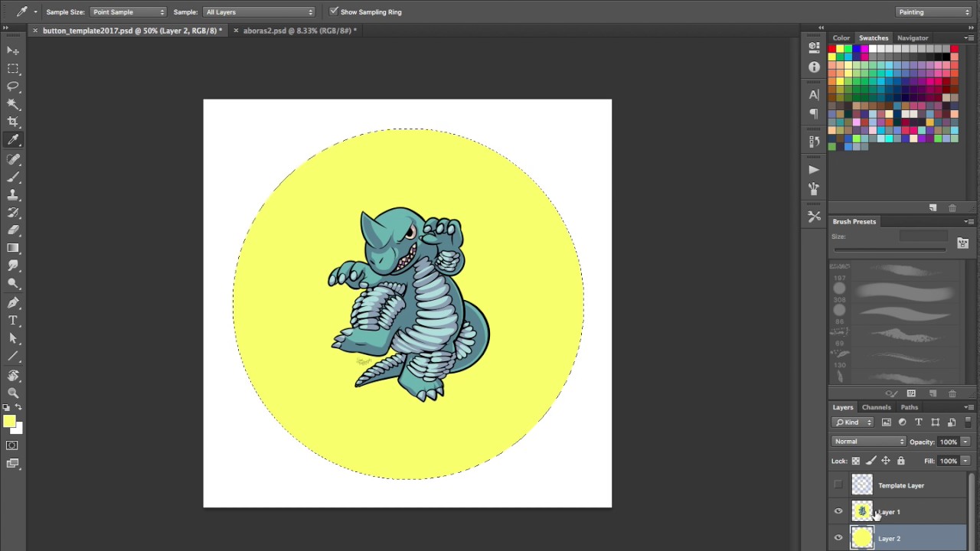Hide Layer 2 with eye icon
This screenshot has height=551, width=980.
[x=838, y=538]
